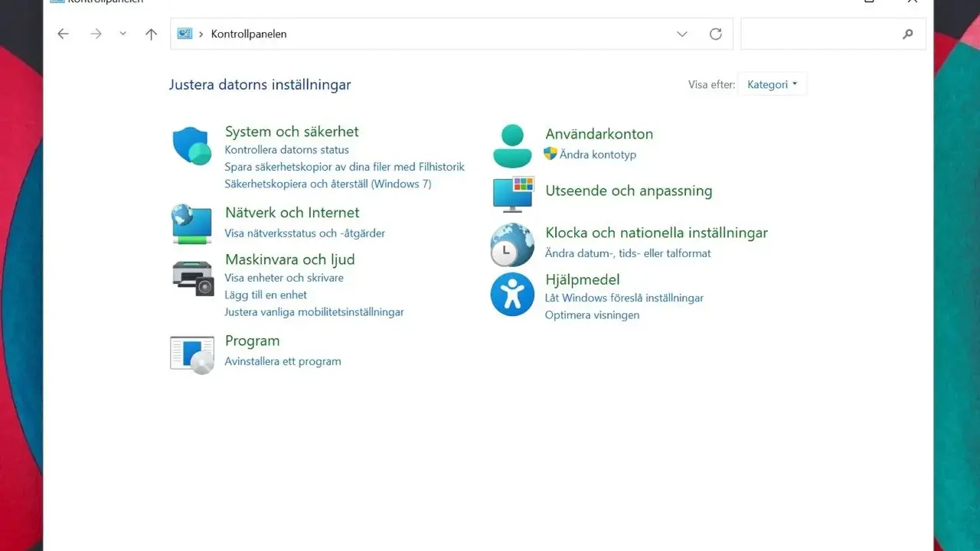Open Säkerhetskopiera och återställ (Windows 7)
The width and height of the screenshot is (980, 551).
pos(328,184)
